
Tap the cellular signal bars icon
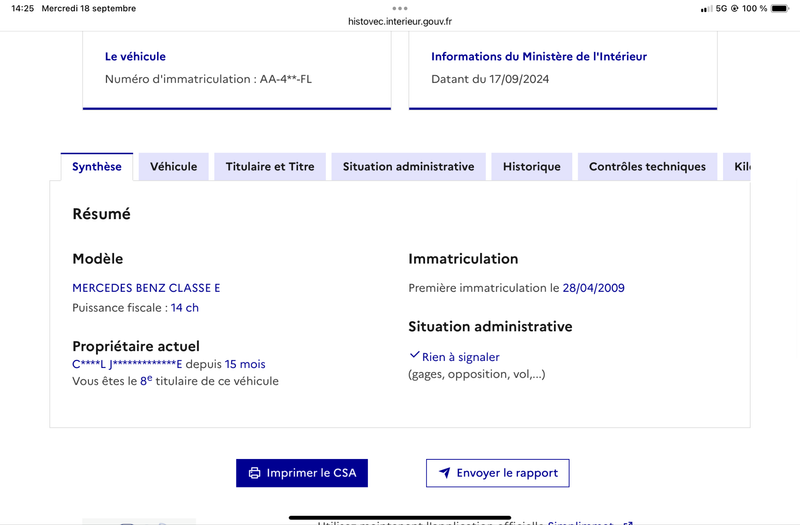[x=707, y=8]
